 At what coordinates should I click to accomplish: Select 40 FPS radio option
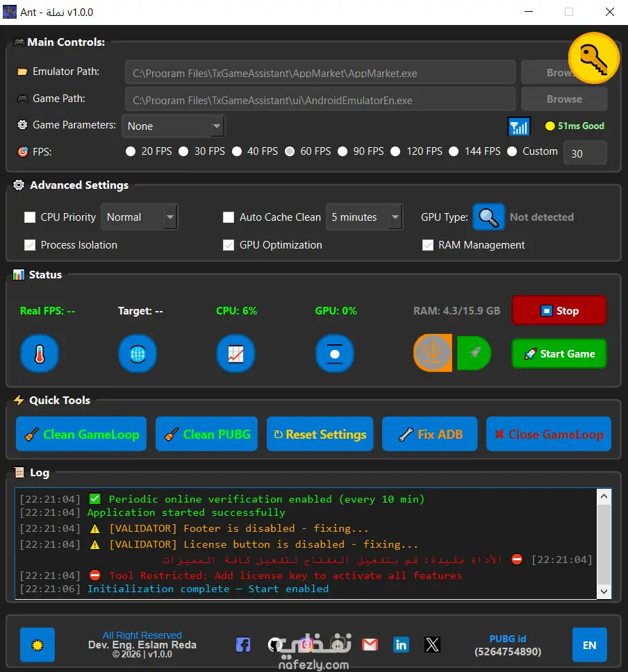tap(255, 151)
